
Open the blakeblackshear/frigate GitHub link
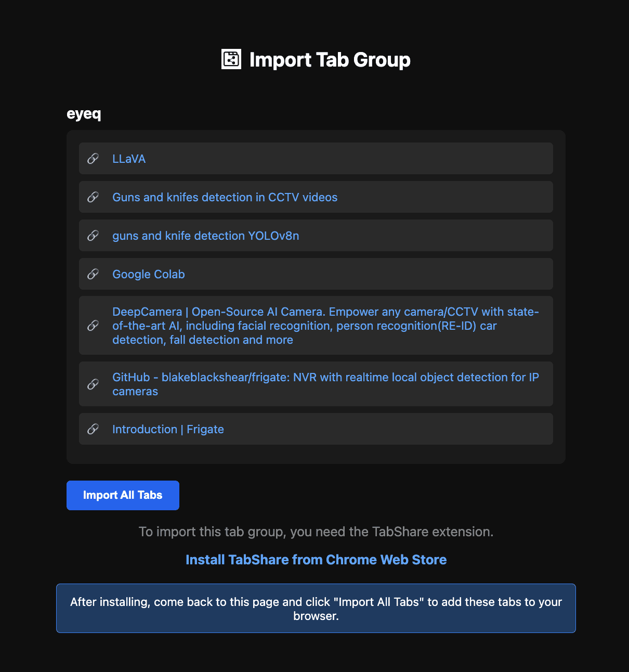pyautogui.click(x=325, y=384)
